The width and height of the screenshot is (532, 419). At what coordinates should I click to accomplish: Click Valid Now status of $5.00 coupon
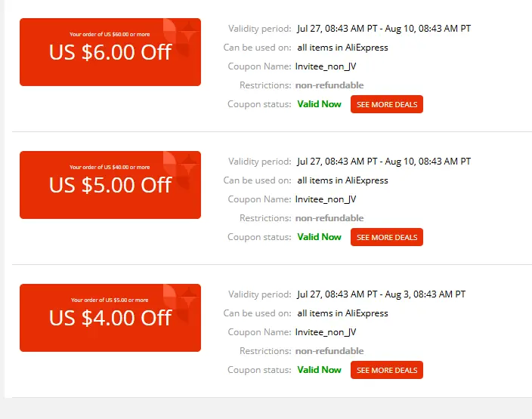(x=319, y=237)
